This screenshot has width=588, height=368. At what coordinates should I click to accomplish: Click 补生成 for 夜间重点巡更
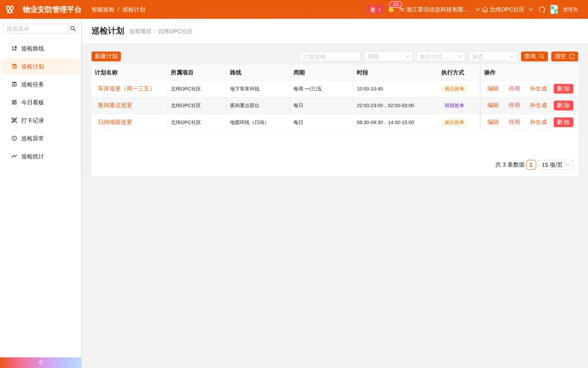(x=538, y=105)
